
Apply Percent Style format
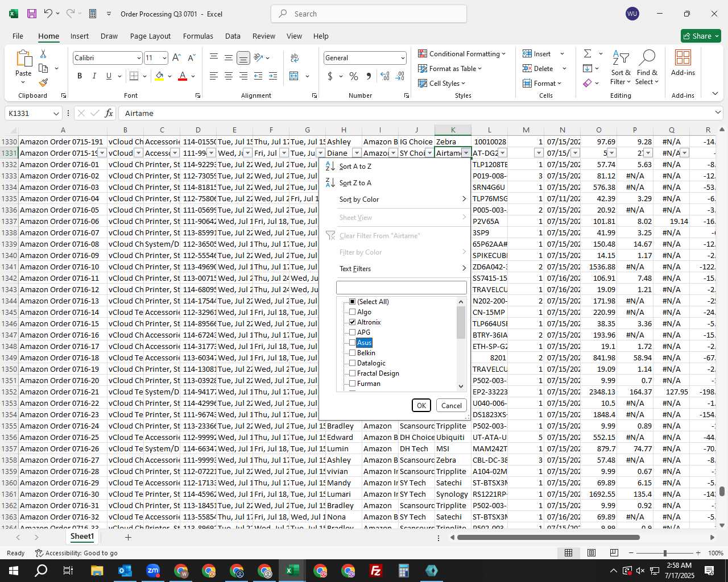354,76
